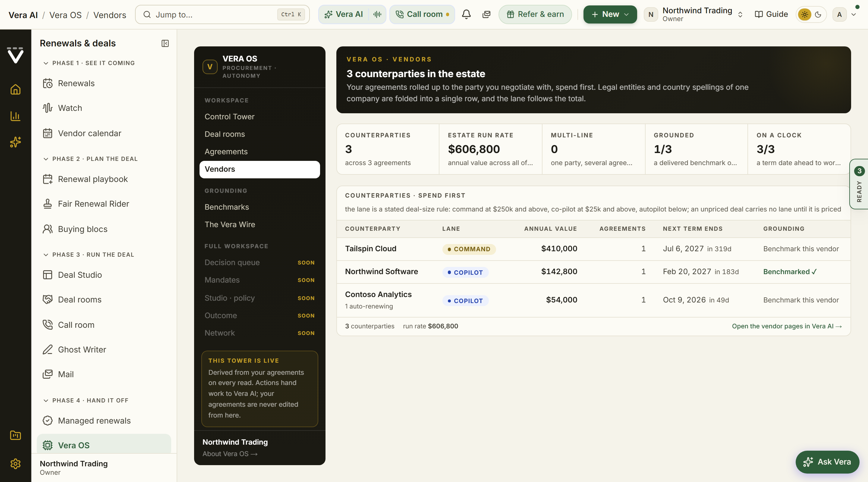
Task: Click the Vera AI voice waveform icon
Action: [x=377, y=14]
